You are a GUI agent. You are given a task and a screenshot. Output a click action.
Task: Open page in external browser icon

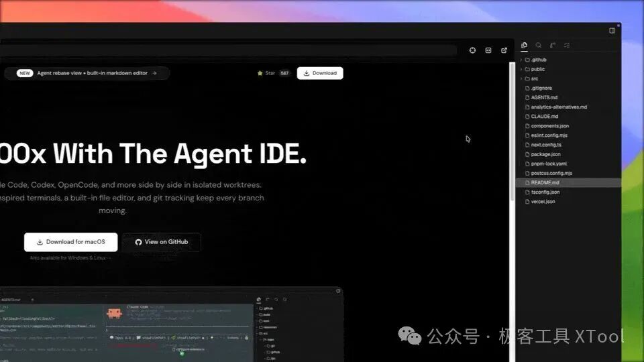[504, 50]
